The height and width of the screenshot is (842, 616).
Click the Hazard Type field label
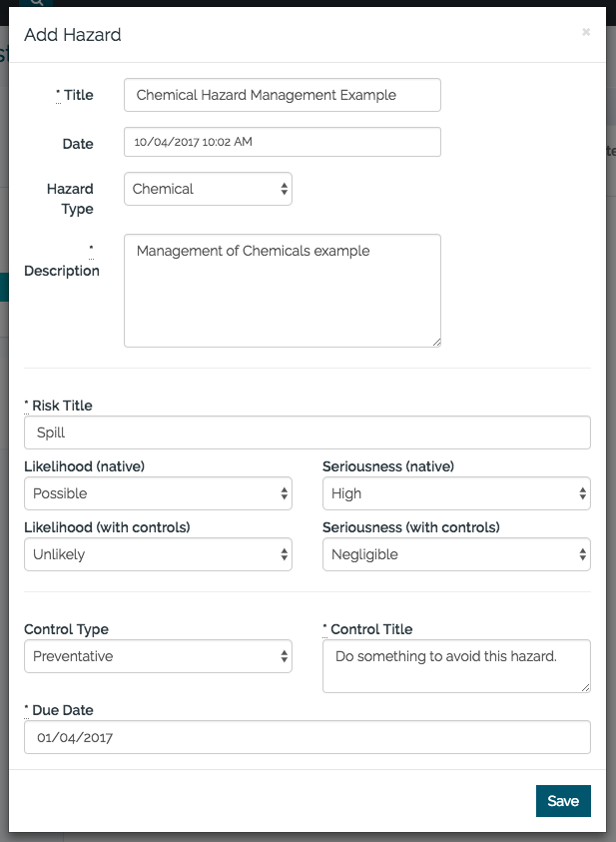pos(71,199)
